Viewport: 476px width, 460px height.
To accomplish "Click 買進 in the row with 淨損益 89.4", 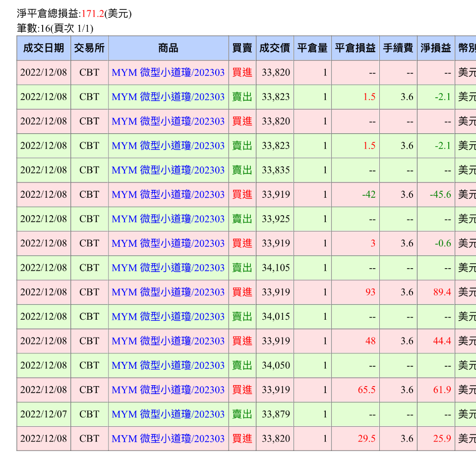I will pyautogui.click(x=242, y=292).
